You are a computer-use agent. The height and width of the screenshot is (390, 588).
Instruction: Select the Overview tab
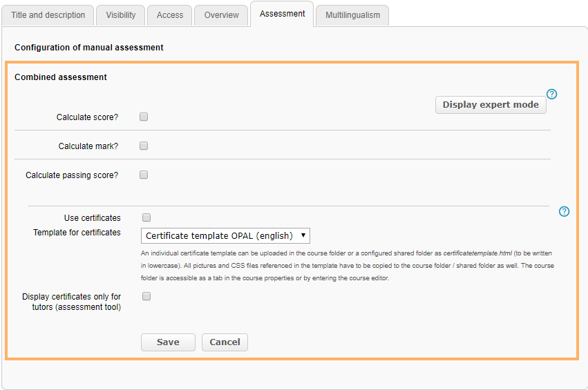point(221,15)
